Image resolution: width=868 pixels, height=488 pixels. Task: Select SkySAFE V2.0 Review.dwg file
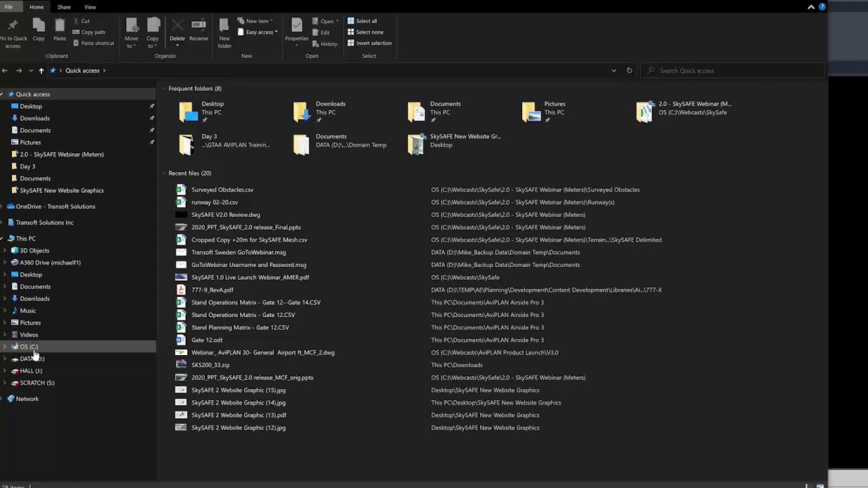226,215
